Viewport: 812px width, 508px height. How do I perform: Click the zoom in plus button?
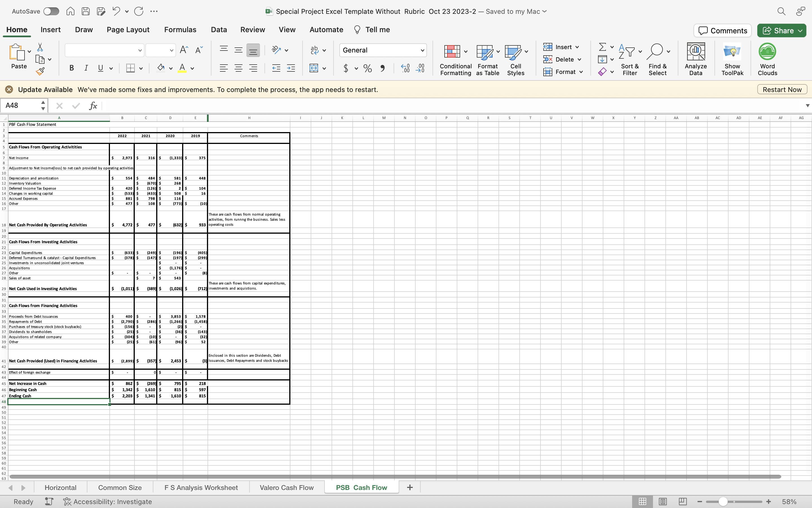[x=769, y=502]
